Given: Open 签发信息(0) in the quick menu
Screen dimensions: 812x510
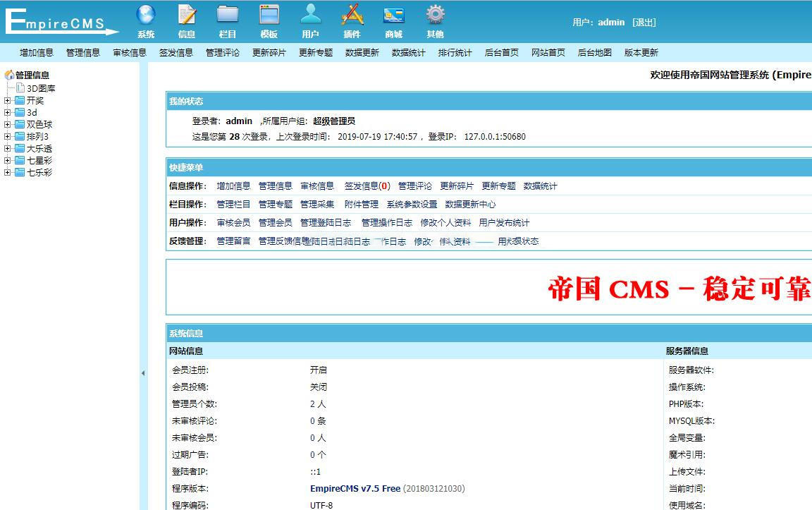Looking at the screenshot, I should [x=367, y=186].
